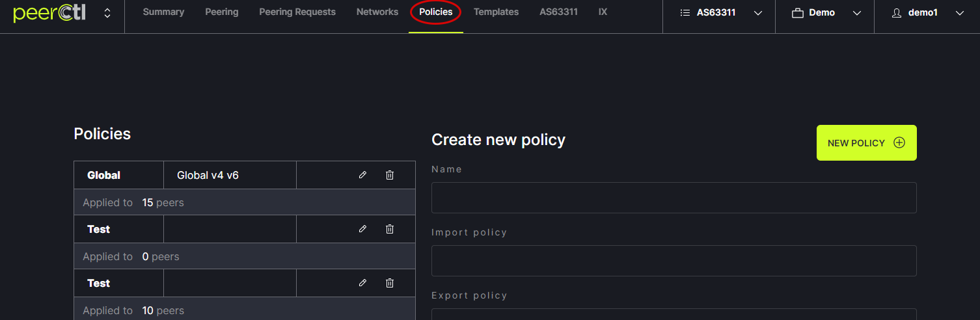
Task: Click the NEW POLICY button
Action: click(866, 143)
